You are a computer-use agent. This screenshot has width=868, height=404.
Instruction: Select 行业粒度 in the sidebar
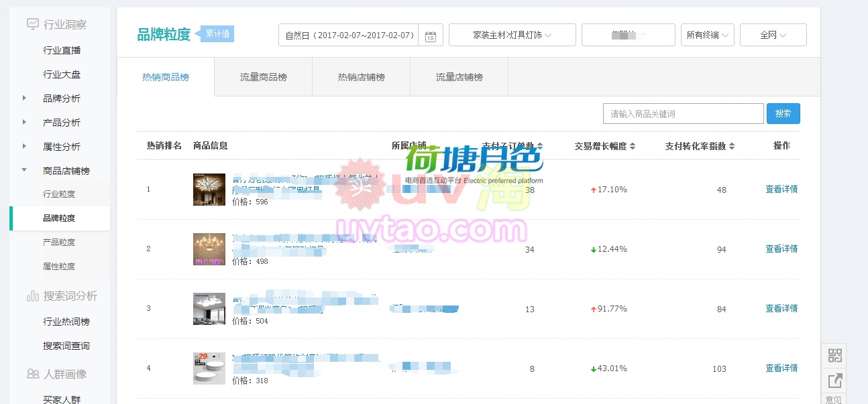tap(59, 194)
